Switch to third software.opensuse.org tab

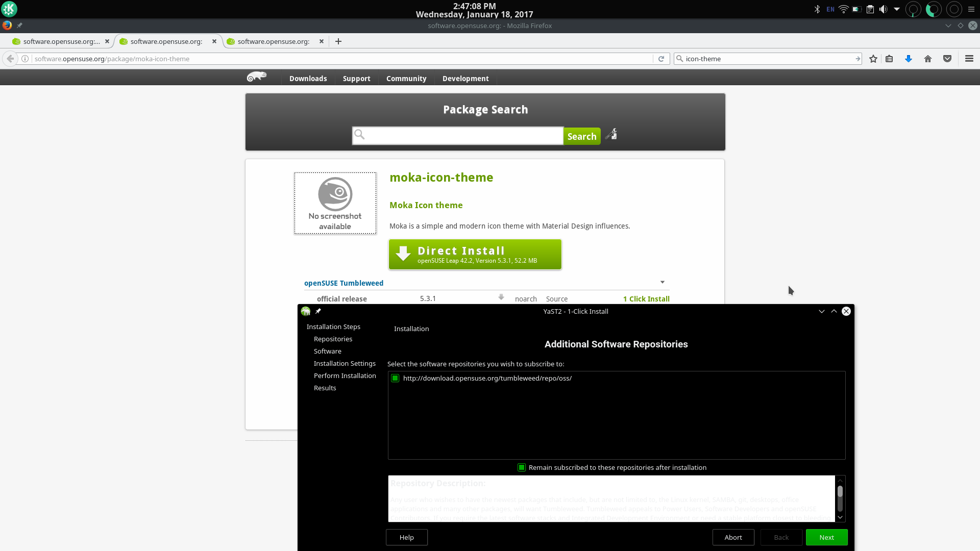click(274, 41)
